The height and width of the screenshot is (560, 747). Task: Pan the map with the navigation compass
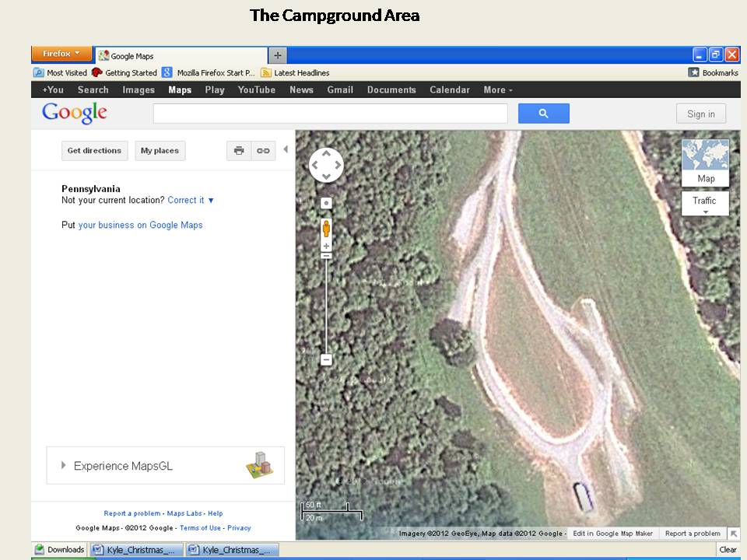tap(326, 165)
